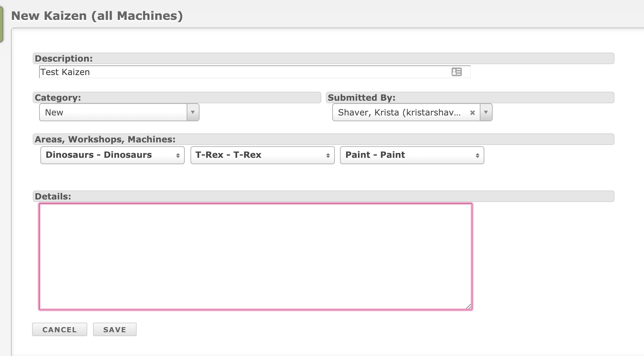
Task: Click the Description: label
Action: pos(64,58)
